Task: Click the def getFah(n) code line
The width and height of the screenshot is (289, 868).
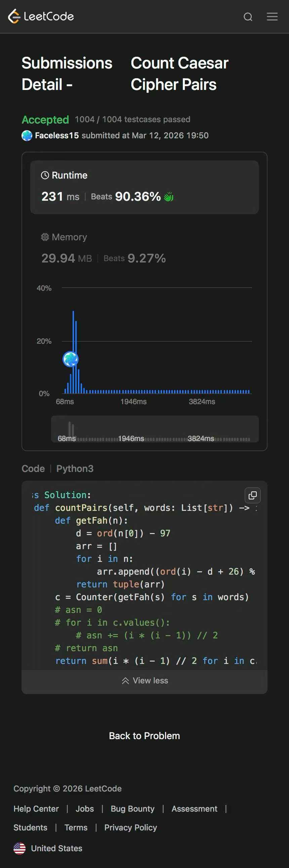Action: pyautogui.click(x=91, y=520)
